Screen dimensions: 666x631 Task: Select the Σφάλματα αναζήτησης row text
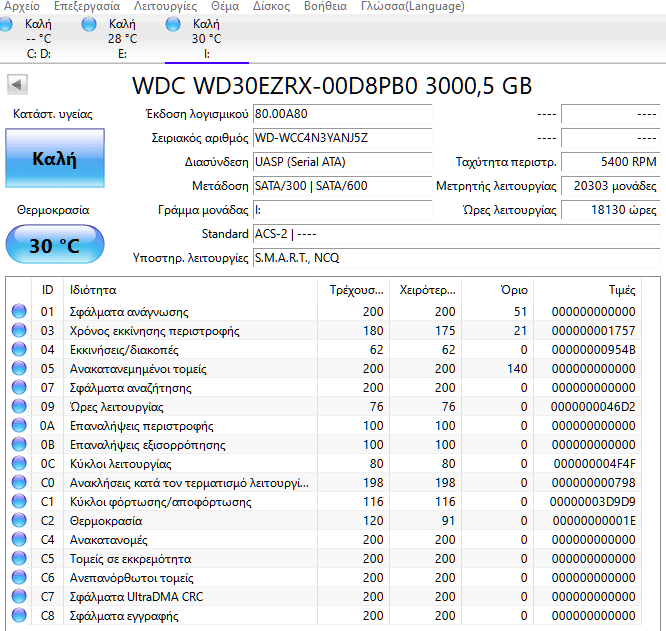click(130, 388)
